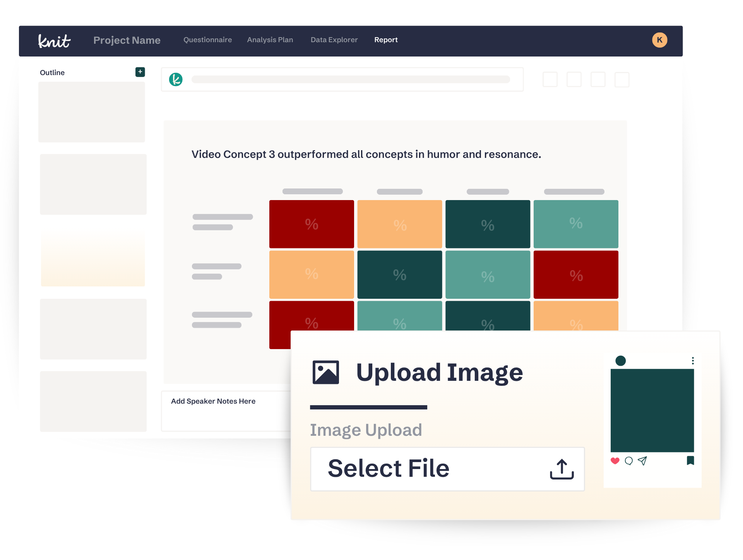Click the comment bubble icon on post
The height and width of the screenshot is (560, 743).
[x=629, y=461]
